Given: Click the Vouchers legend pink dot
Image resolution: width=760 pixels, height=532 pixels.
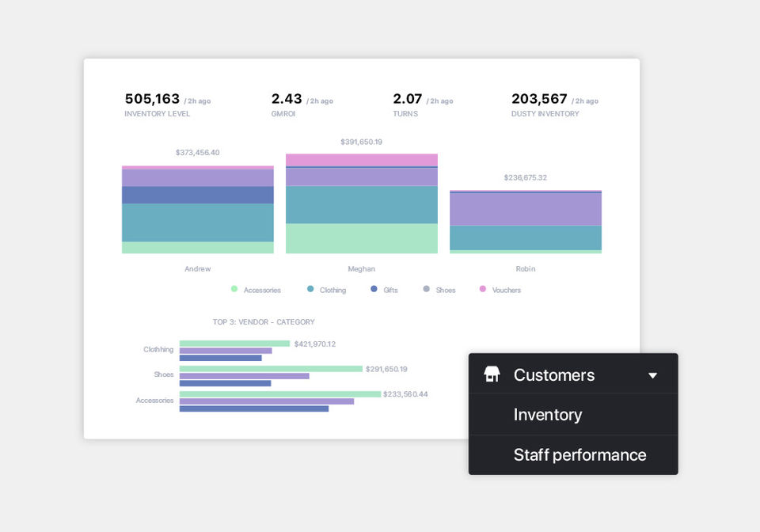Looking at the screenshot, I should [x=482, y=289].
